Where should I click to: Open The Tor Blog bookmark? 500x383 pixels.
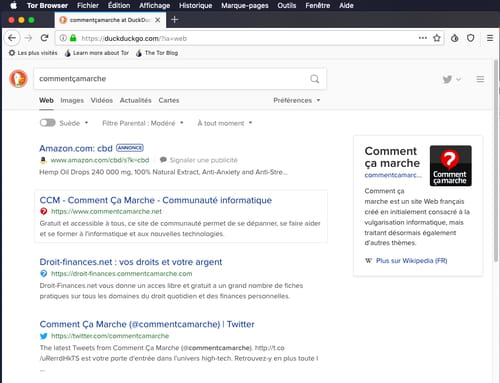(157, 53)
